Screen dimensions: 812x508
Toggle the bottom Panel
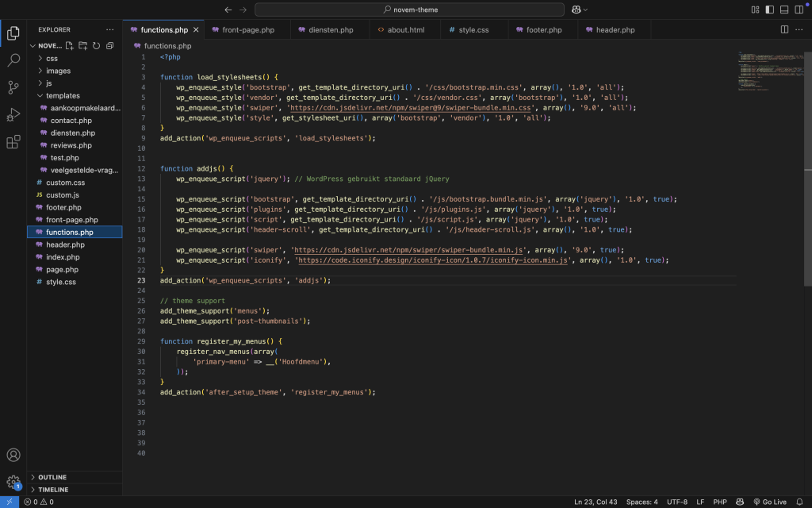(x=784, y=10)
